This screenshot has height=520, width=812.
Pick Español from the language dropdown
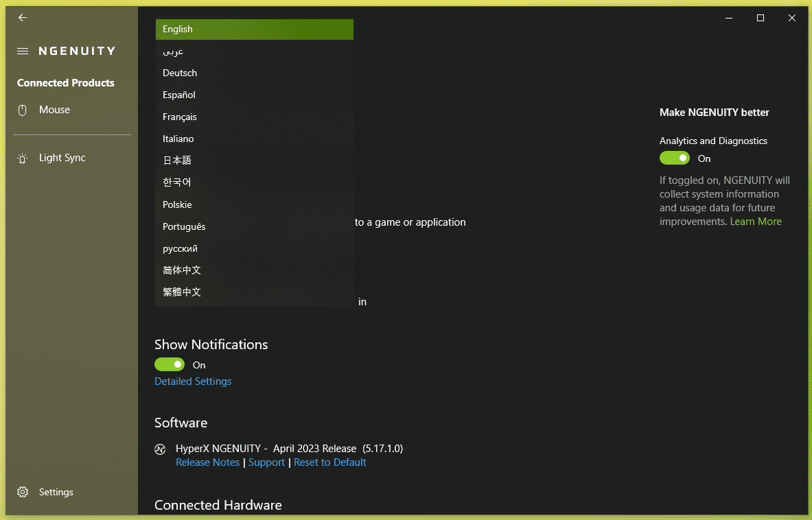[x=254, y=95]
